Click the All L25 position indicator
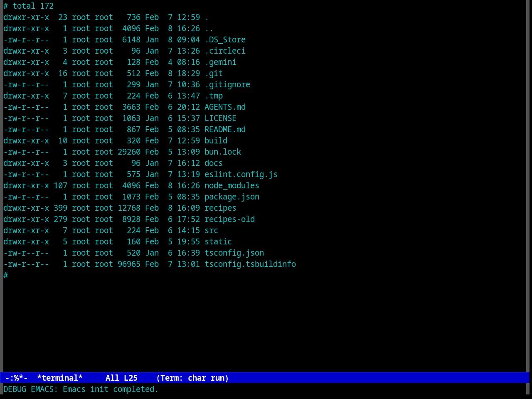Viewport: 532px width, 399px height. pos(121,378)
